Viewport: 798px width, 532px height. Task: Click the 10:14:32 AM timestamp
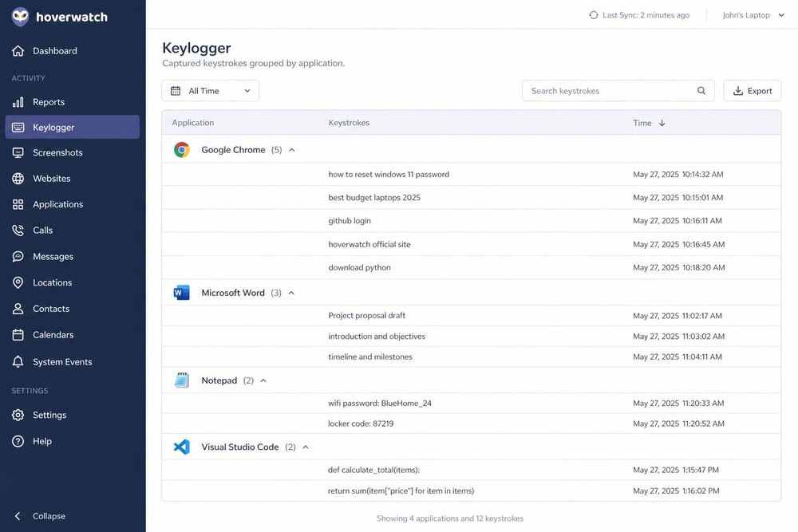(x=702, y=175)
